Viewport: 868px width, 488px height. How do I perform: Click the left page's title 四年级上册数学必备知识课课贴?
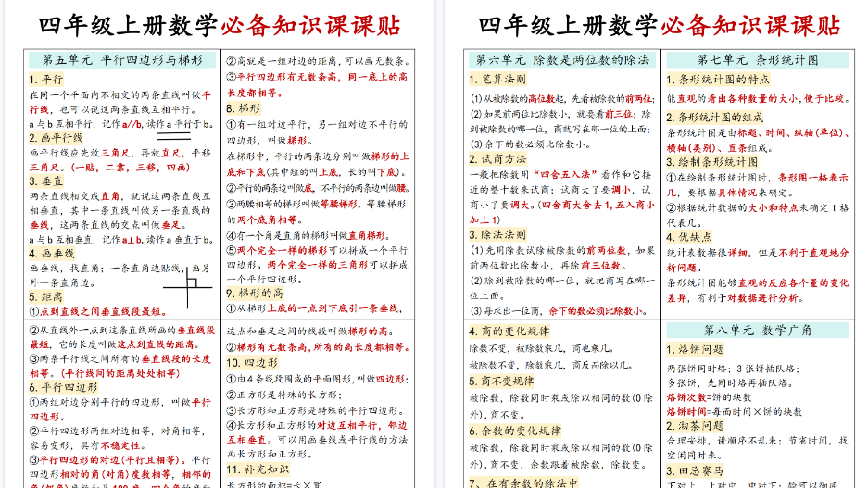(220, 26)
